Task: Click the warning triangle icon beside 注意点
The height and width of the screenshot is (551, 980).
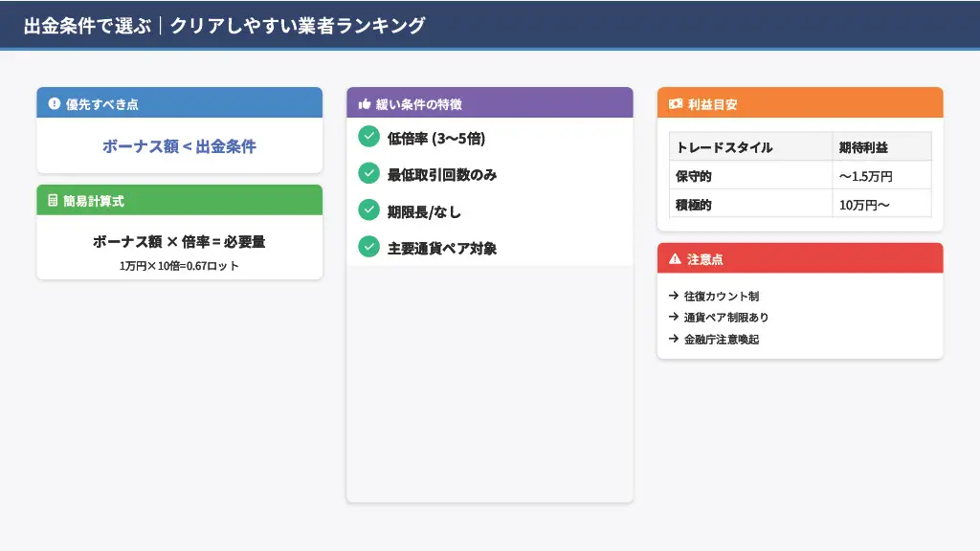Action: [675, 258]
